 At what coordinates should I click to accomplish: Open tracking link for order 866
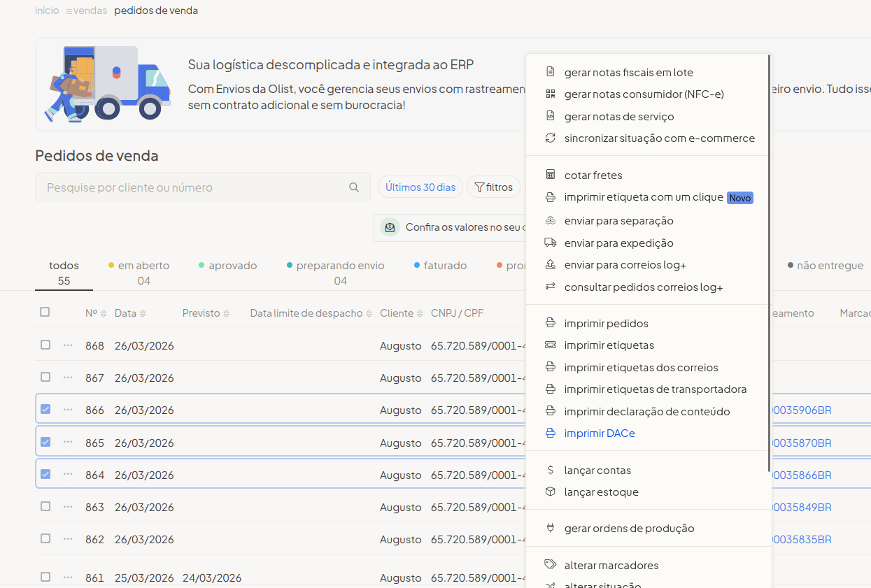(802, 410)
